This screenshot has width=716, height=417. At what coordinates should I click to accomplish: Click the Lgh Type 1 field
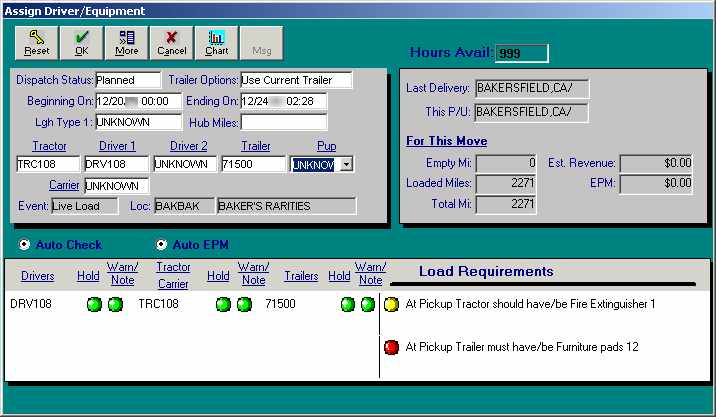138,122
